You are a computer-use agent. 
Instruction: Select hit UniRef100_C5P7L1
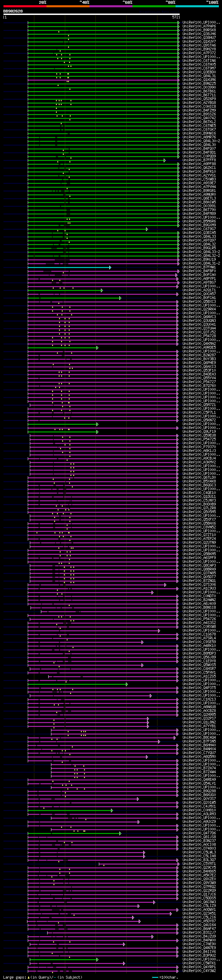coord(199,412)
